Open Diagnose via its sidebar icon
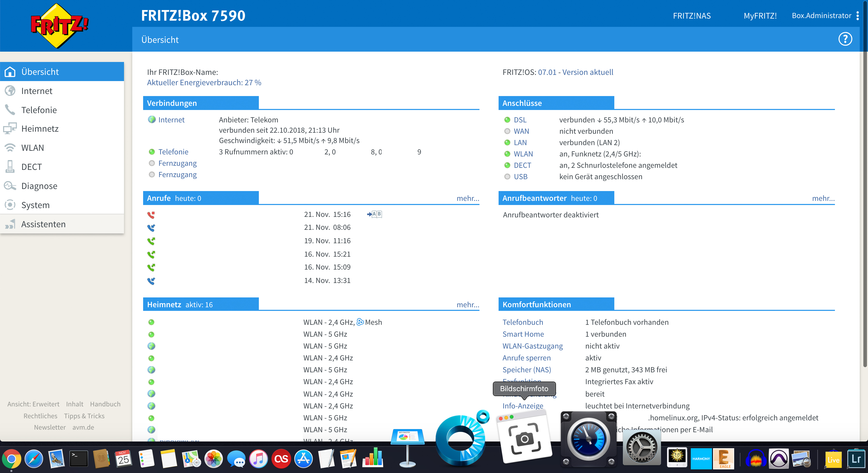This screenshot has height=473, width=868. click(10, 185)
